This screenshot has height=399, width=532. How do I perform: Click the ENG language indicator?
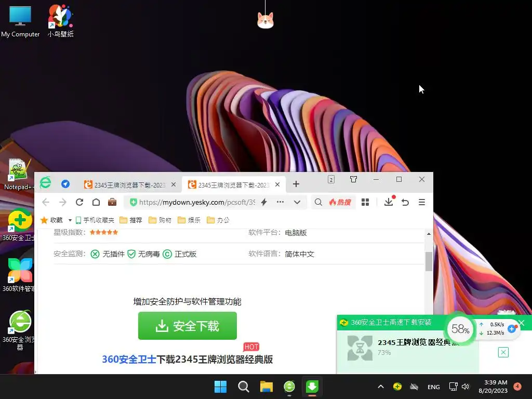(434, 387)
